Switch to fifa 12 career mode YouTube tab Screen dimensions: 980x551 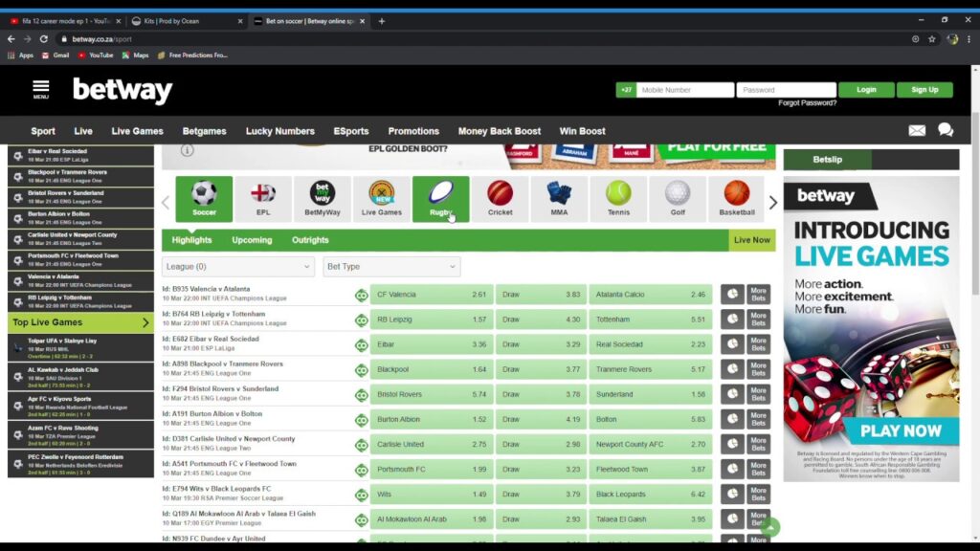pos(66,21)
